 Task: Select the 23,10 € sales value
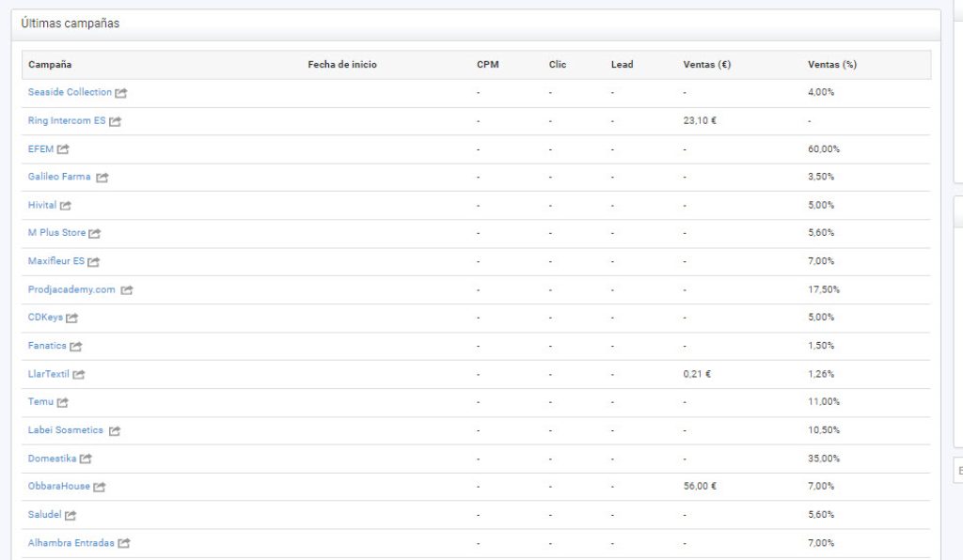[700, 121]
